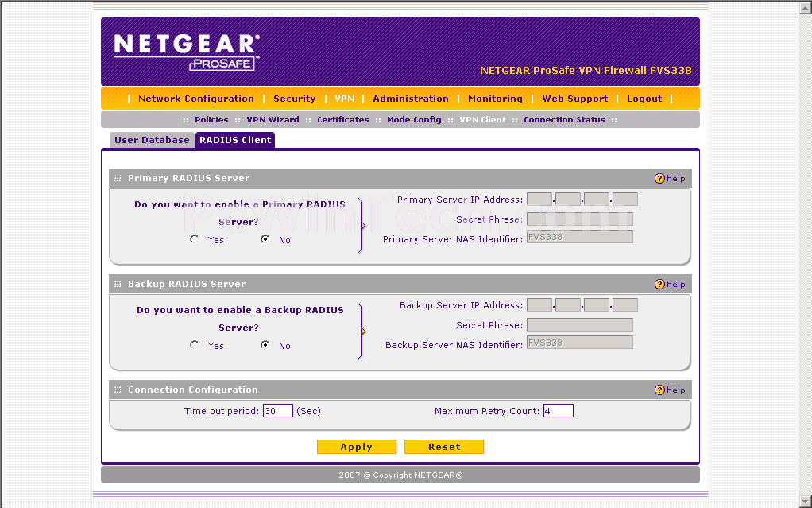The height and width of the screenshot is (508, 812).
Task: Open the Network Configuration menu
Action: [x=195, y=99]
